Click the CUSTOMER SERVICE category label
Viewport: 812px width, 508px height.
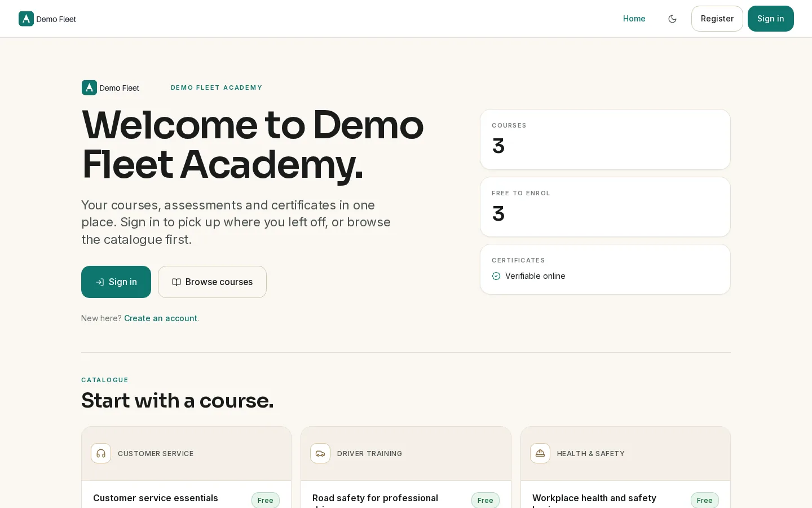tap(156, 454)
